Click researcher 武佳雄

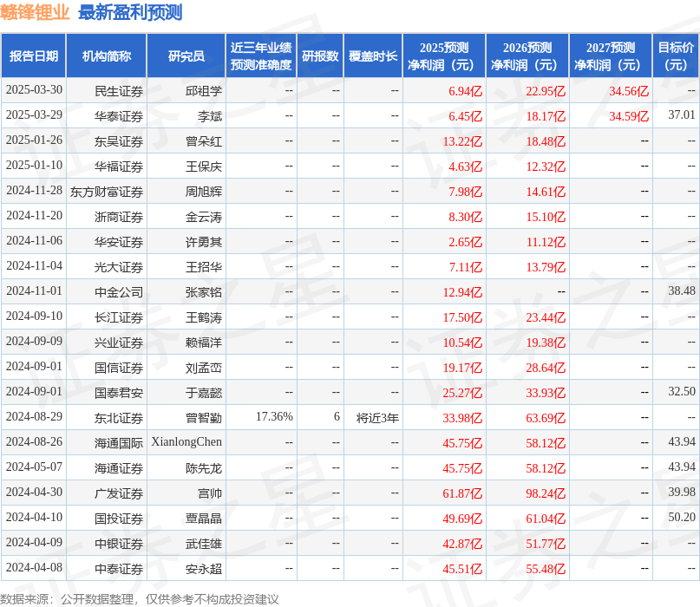coord(204,544)
